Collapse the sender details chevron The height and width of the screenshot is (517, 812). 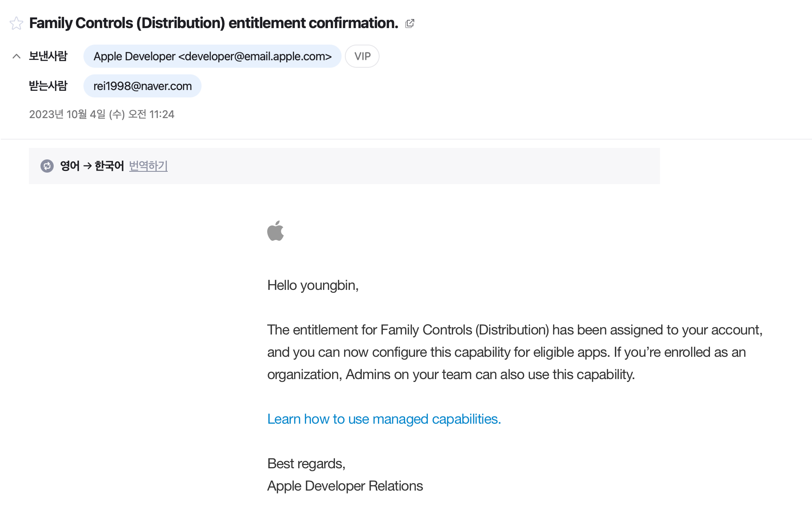17,56
